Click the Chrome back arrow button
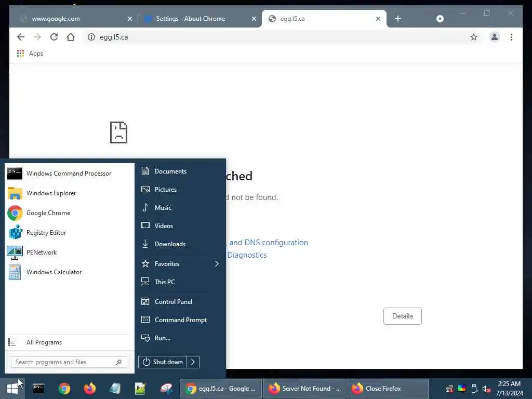 (21, 37)
